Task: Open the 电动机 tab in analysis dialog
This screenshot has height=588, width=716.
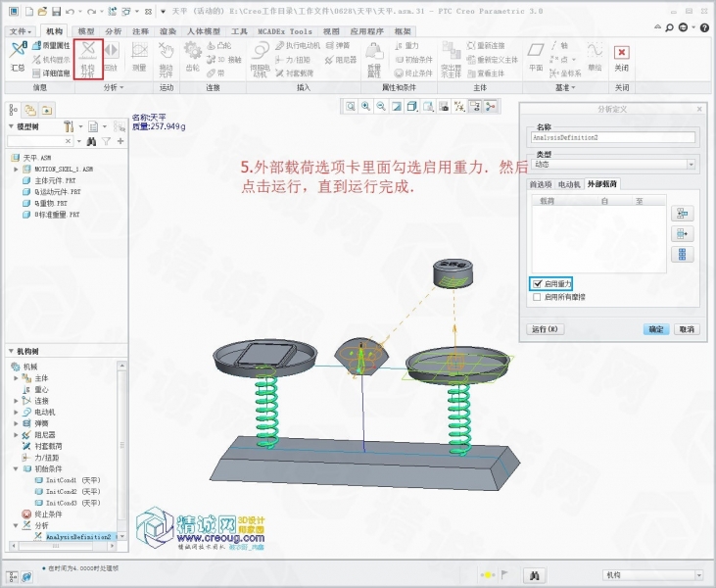Action: tap(569, 184)
